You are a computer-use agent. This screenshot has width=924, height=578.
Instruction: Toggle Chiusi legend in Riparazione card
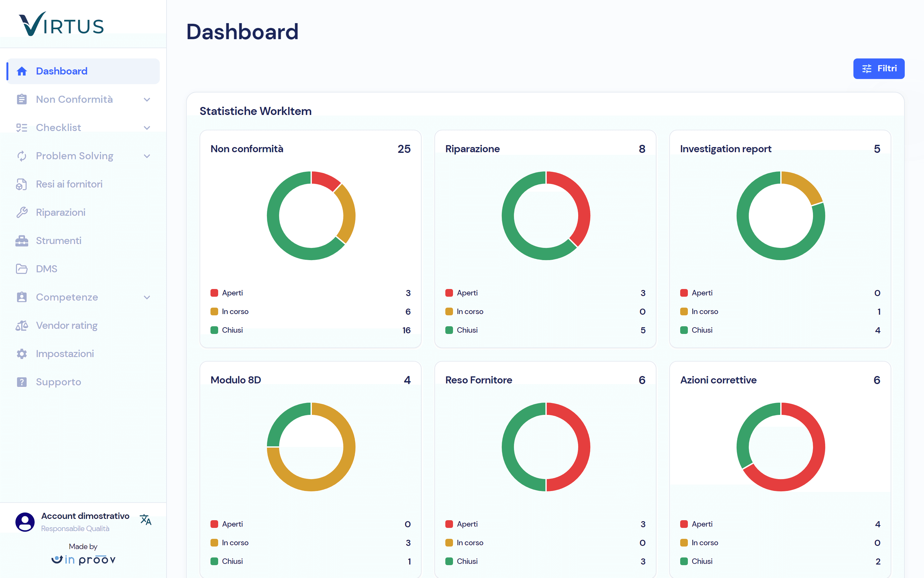pos(462,330)
